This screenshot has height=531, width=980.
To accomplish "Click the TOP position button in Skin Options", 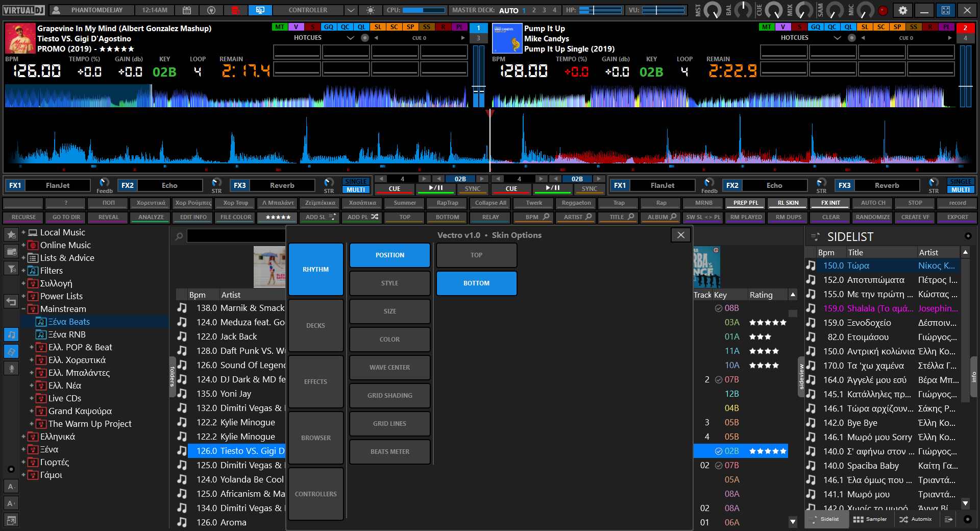I will 477,255.
